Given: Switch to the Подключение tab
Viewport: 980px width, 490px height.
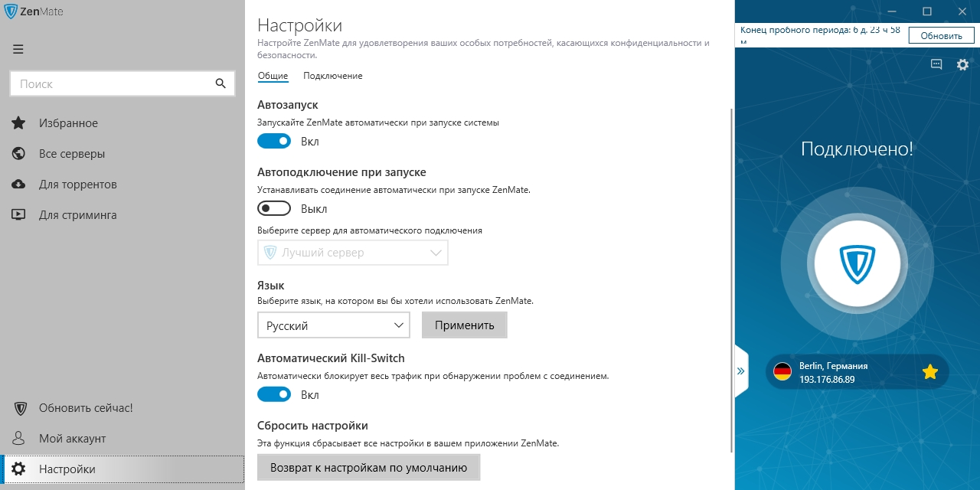Looking at the screenshot, I should pos(332,76).
